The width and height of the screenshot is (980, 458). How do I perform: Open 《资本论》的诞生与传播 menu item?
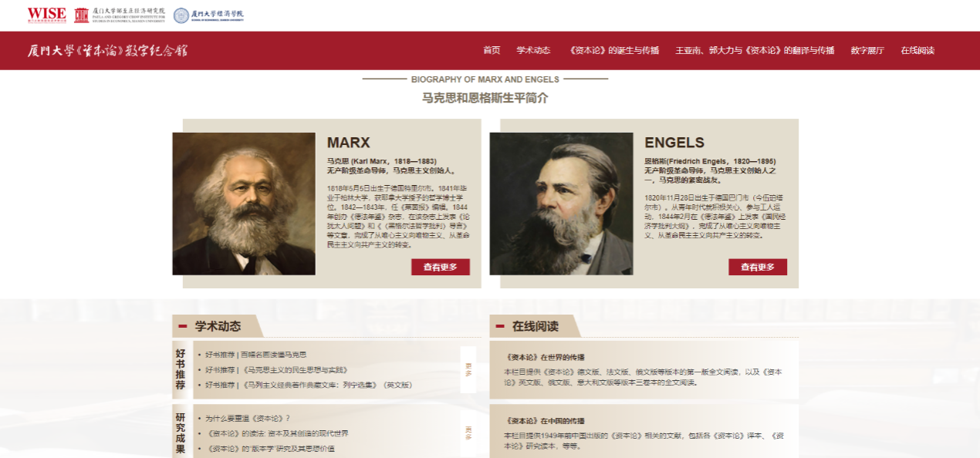click(x=613, y=50)
